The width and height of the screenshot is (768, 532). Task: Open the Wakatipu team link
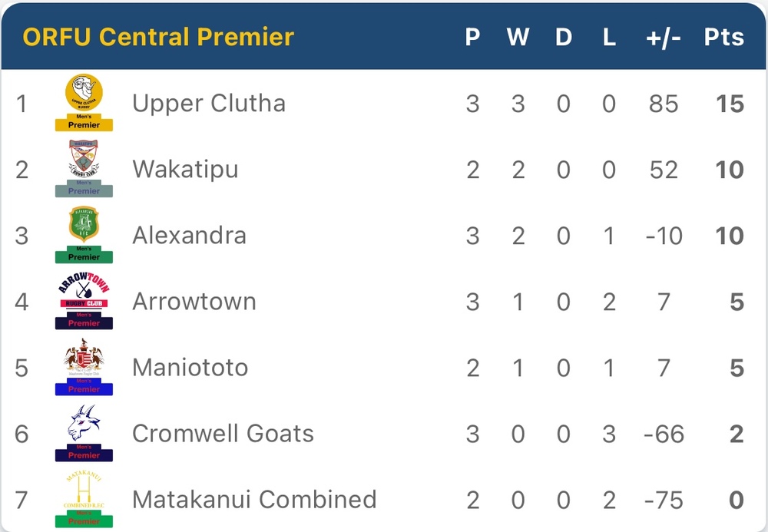pos(185,170)
